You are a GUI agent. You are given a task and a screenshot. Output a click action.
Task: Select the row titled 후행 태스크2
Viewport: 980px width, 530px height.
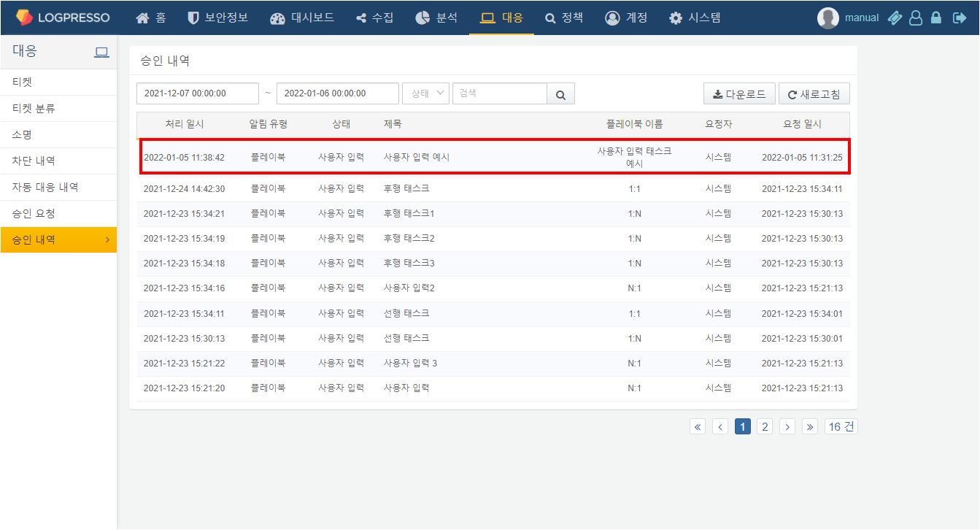(x=493, y=239)
